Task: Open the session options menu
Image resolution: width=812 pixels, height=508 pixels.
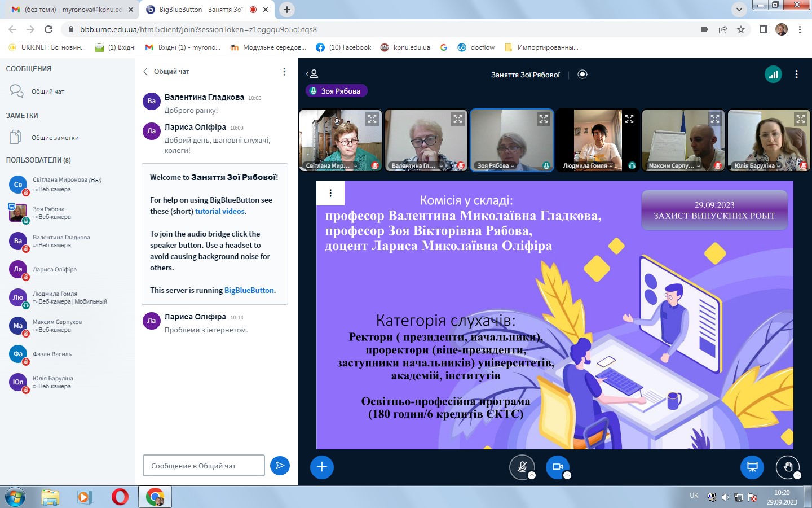Action: (796, 75)
